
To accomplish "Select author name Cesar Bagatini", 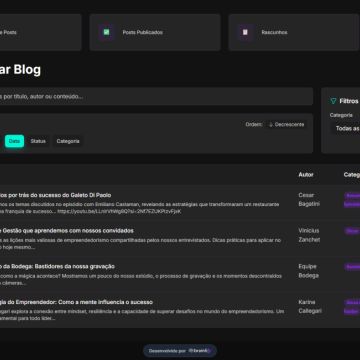I will [309, 199].
